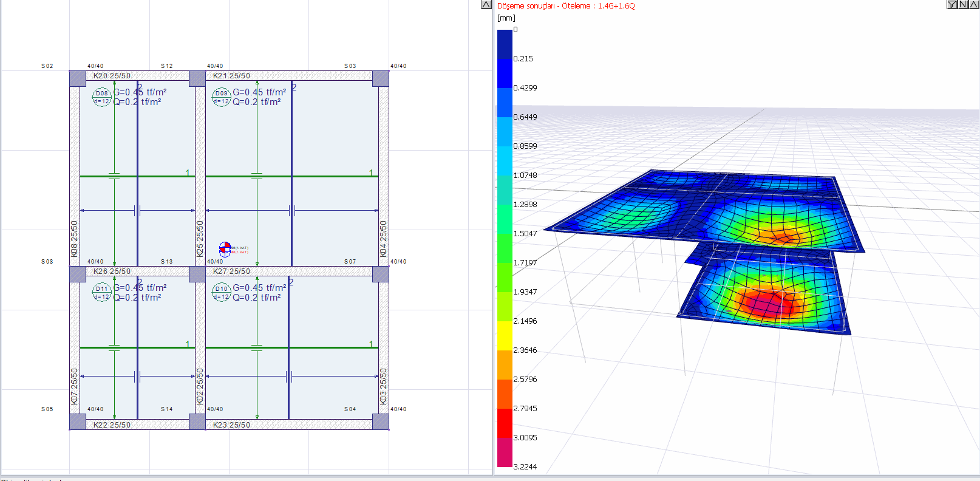Click the red 2.7945–3.0095 legend swatch

pyautogui.click(x=505, y=423)
